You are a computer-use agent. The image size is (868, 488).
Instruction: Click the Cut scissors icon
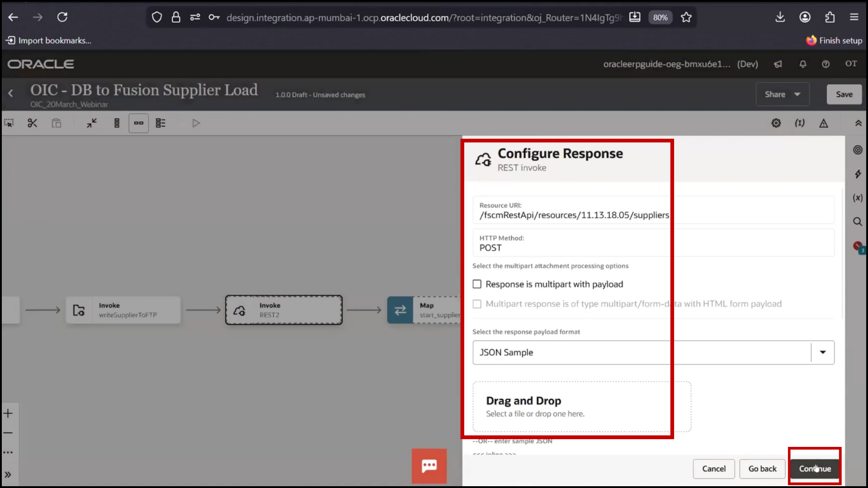pyautogui.click(x=32, y=123)
